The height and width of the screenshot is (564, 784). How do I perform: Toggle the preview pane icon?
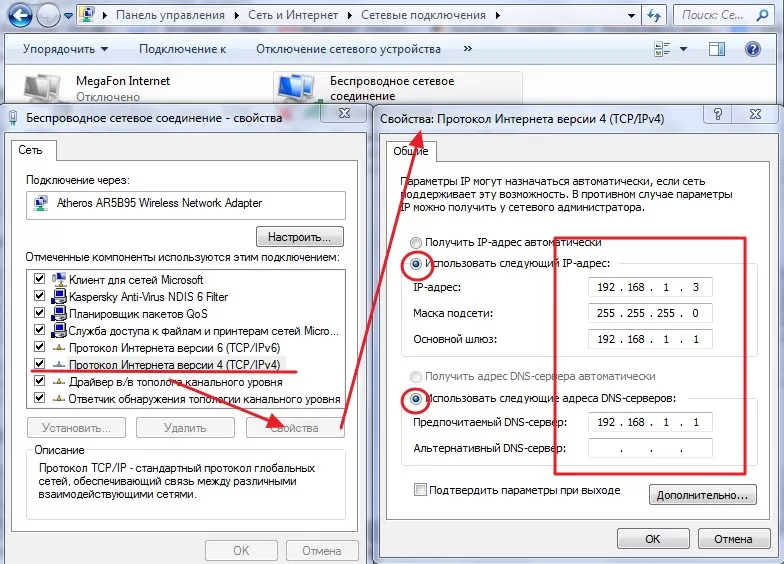pyautogui.click(x=717, y=49)
